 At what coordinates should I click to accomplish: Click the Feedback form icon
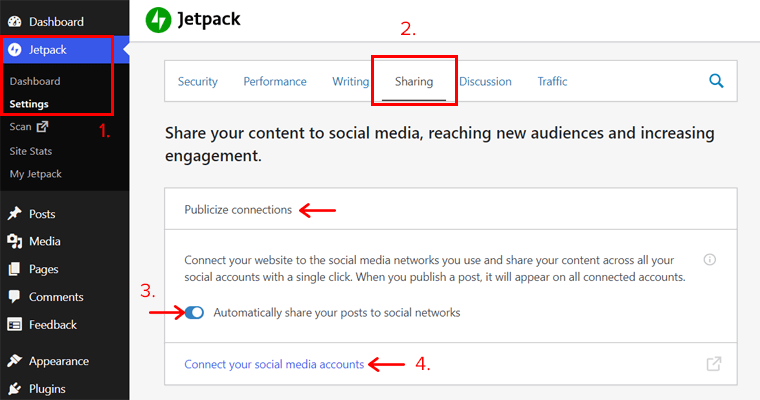click(15, 324)
